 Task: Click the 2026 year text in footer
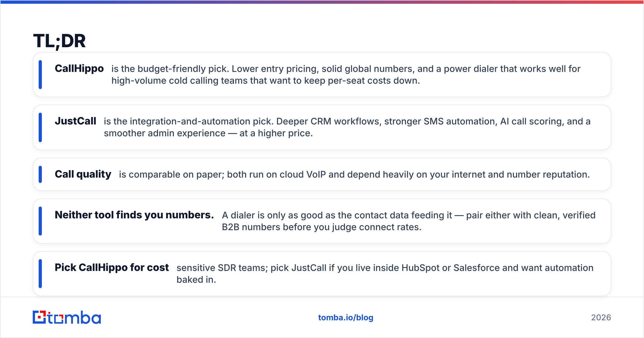[x=601, y=318]
